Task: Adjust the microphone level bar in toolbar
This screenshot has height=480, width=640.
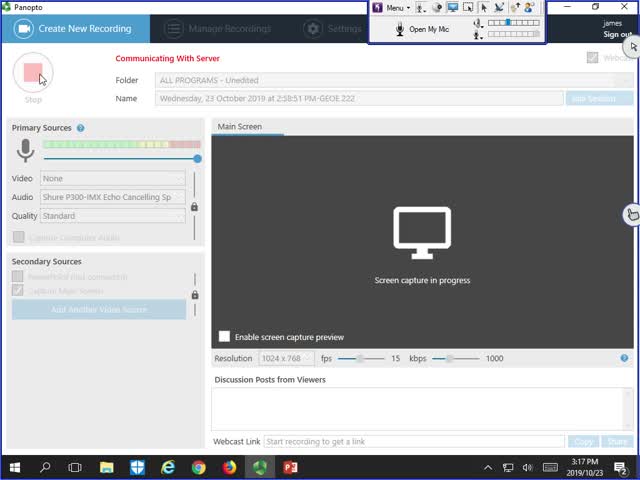Action: 513,34
